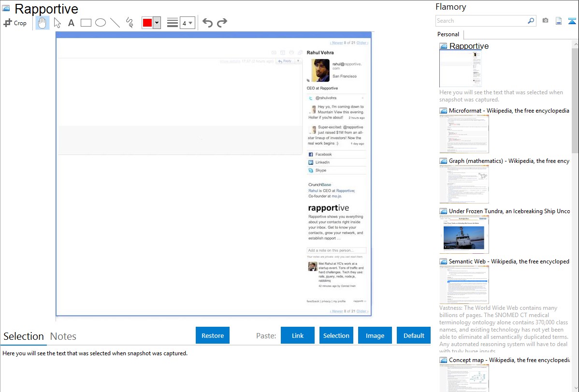Click the app icon next to Rapportive heading
579x392 pixels.
coord(6,9)
